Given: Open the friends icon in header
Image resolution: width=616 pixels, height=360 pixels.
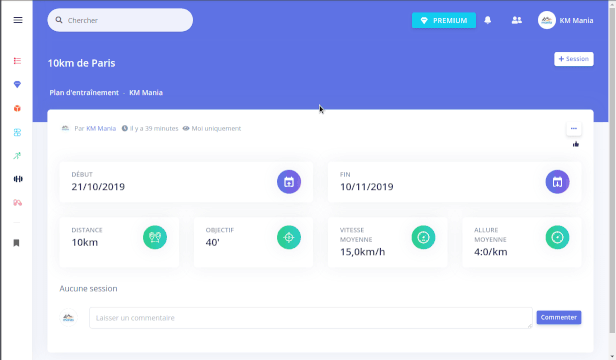Looking at the screenshot, I should coord(517,20).
